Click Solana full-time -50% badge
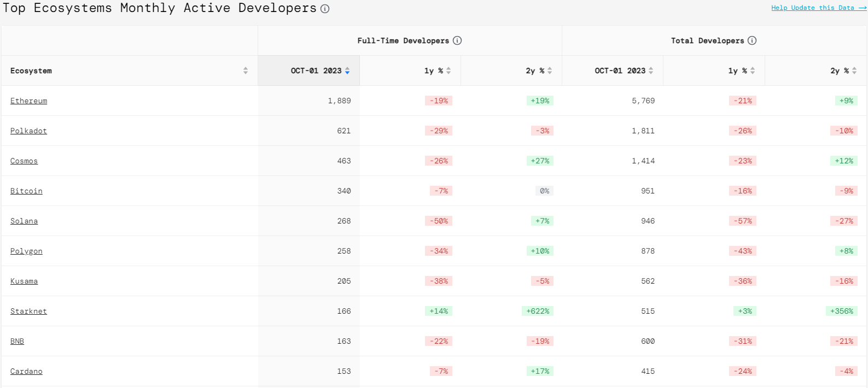The height and width of the screenshot is (388, 868). tap(439, 221)
